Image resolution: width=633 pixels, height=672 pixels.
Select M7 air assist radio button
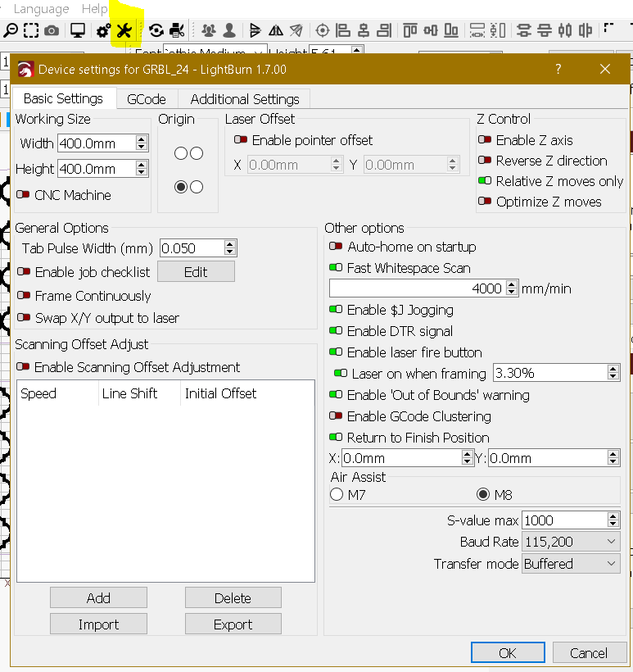(x=337, y=495)
